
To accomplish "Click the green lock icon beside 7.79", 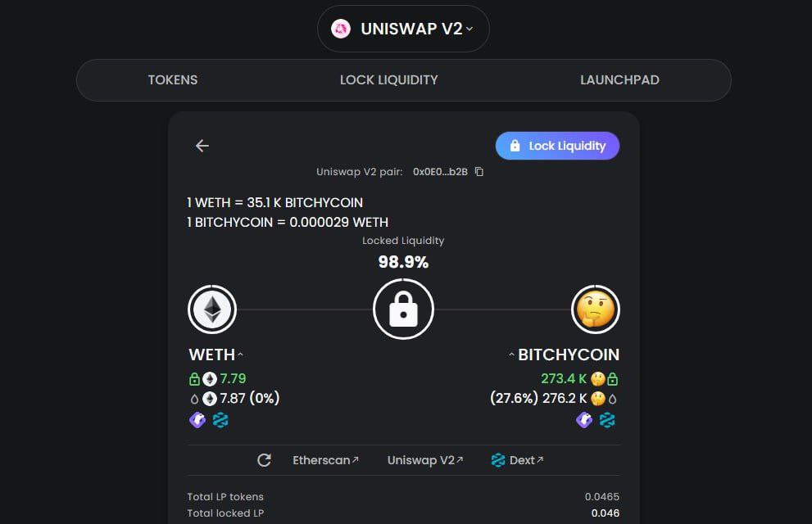I will pyautogui.click(x=194, y=379).
